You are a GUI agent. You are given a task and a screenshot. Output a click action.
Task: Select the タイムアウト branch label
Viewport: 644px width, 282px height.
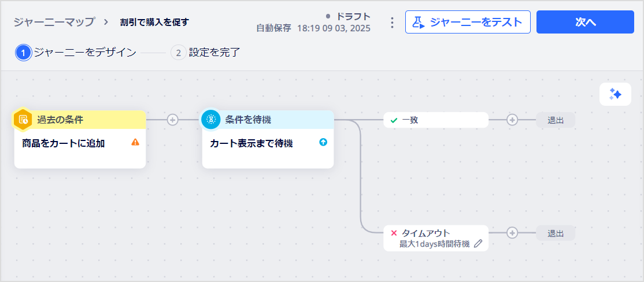coord(436,238)
